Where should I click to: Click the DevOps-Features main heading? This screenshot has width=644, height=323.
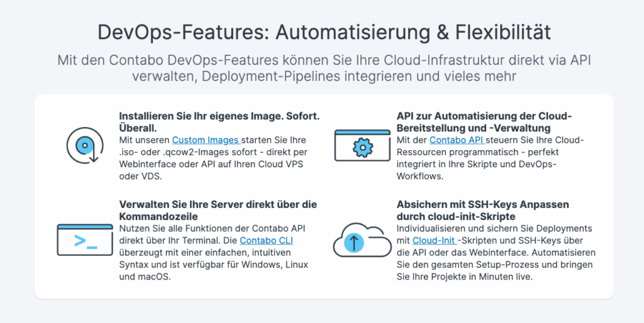click(x=324, y=33)
